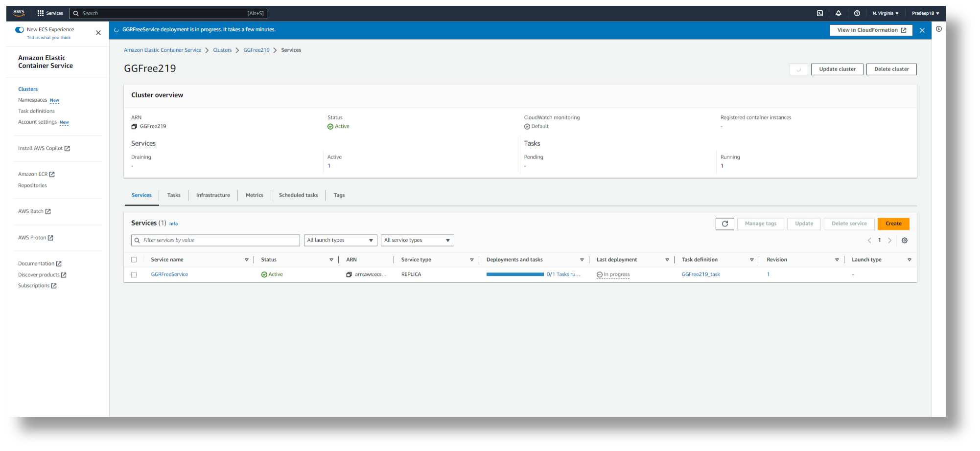Sort by Launch type column
This screenshot has width=980, height=451.
910,260
